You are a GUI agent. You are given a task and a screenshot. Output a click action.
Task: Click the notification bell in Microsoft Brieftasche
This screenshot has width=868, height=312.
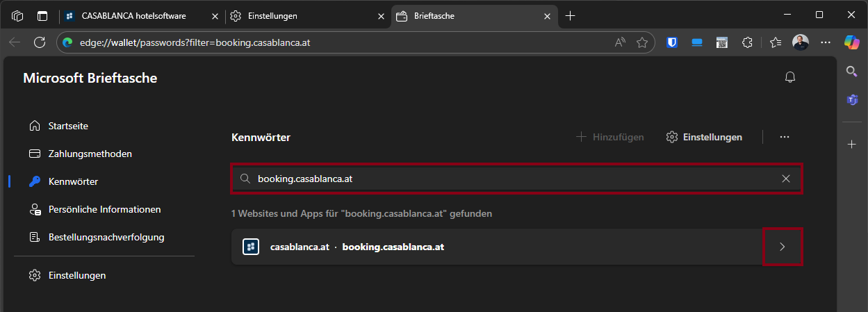789,77
